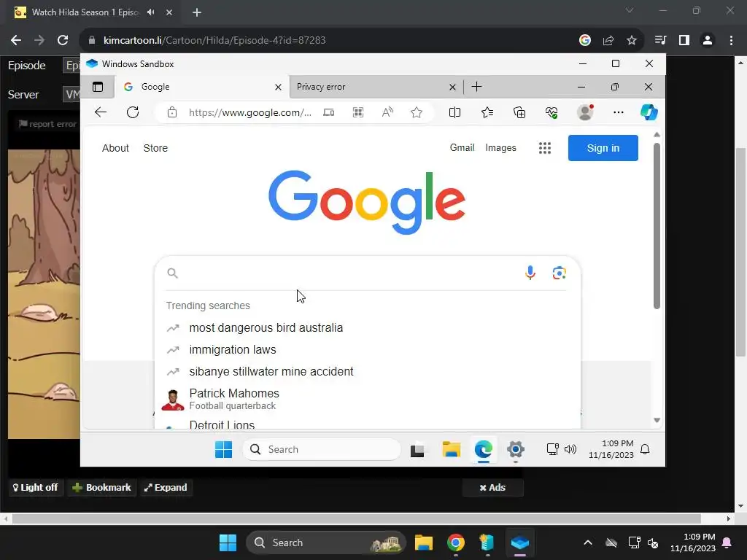Viewport: 747px width, 560px height.
Task: Open Edge Settings and more menu
Action: (x=619, y=112)
